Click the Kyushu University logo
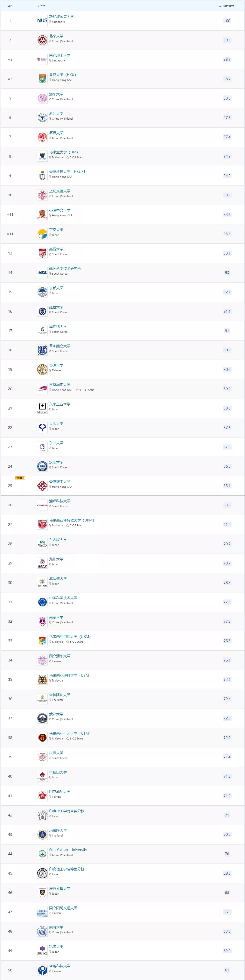 42,563
